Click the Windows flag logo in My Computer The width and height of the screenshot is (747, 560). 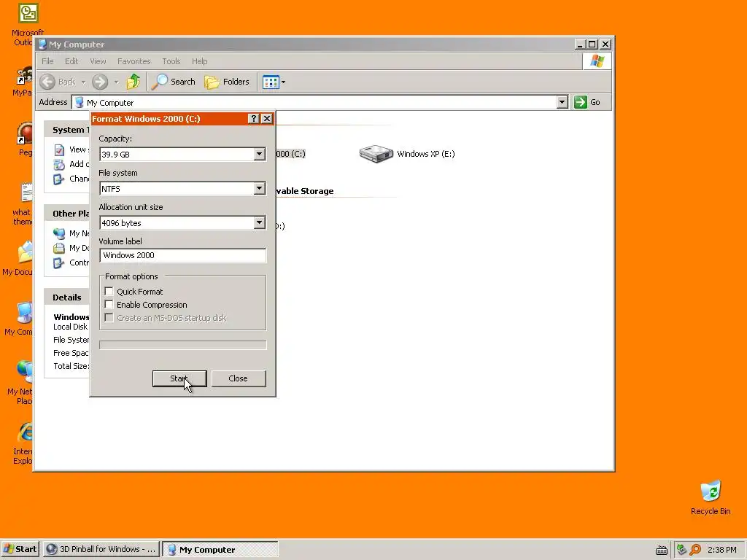coord(597,61)
